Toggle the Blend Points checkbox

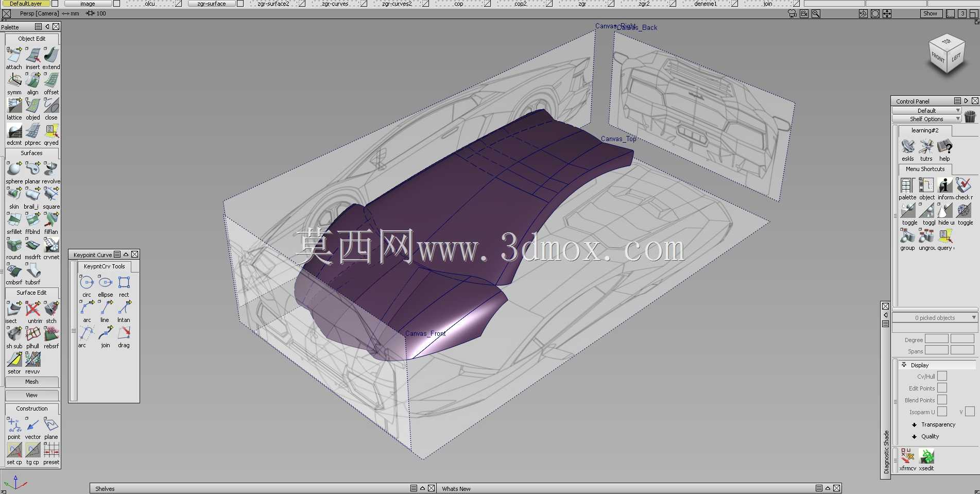coord(942,400)
